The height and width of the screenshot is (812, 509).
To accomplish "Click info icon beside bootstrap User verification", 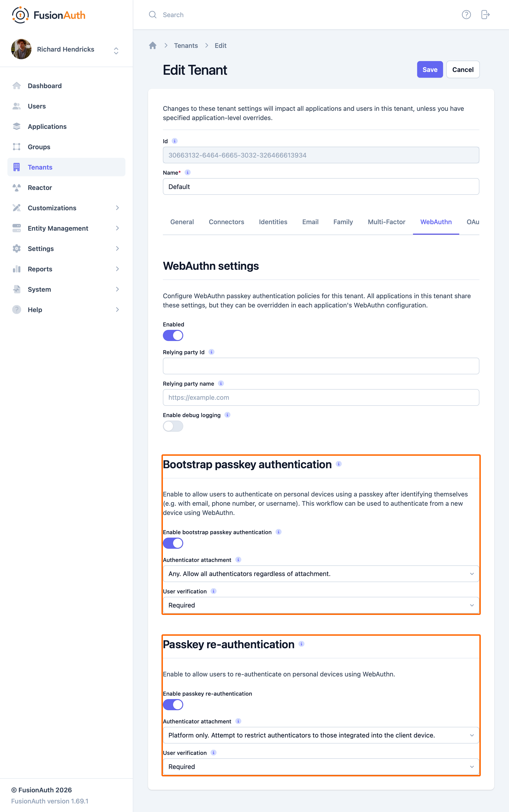I will 213,591.
